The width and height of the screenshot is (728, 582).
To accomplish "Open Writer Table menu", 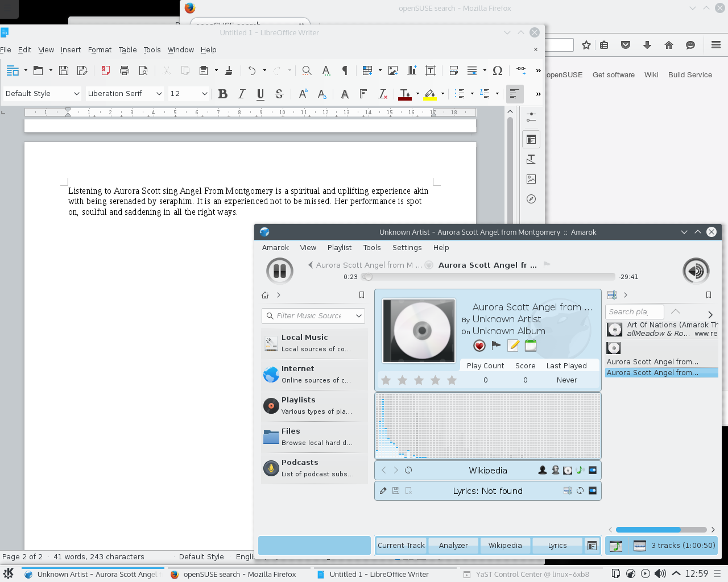I will 128,50.
